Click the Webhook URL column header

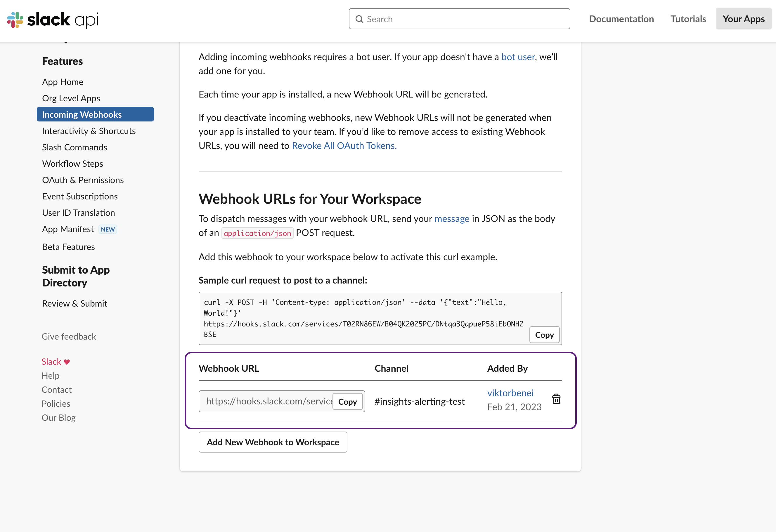pyautogui.click(x=229, y=368)
